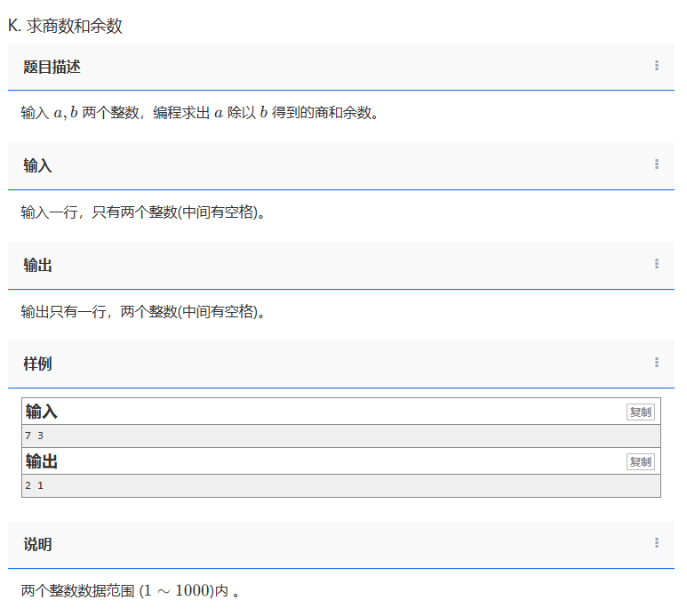Click the 输出 label inside the sample box
Screen dimensions: 687x616
(x=42, y=461)
